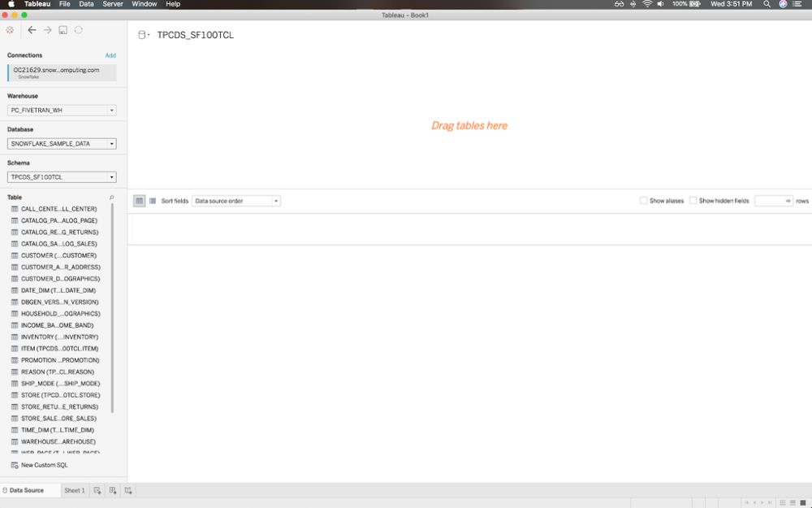
Task: Select the SHIP_MODE table
Action: click(x=61, y=384)
